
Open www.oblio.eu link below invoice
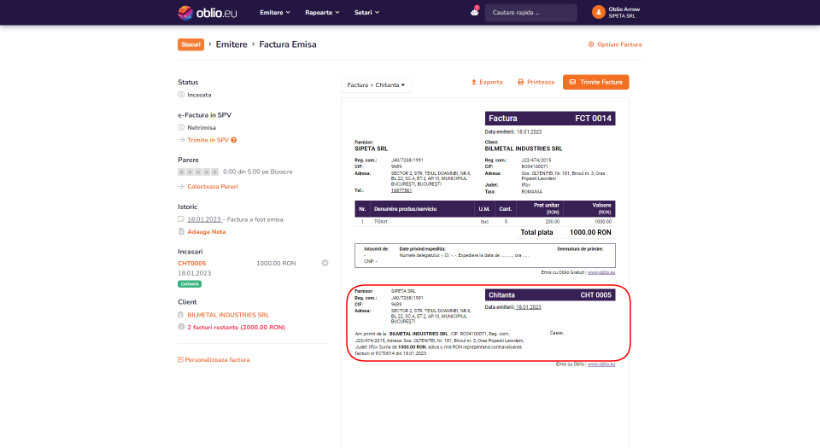[x=601, y=272]
